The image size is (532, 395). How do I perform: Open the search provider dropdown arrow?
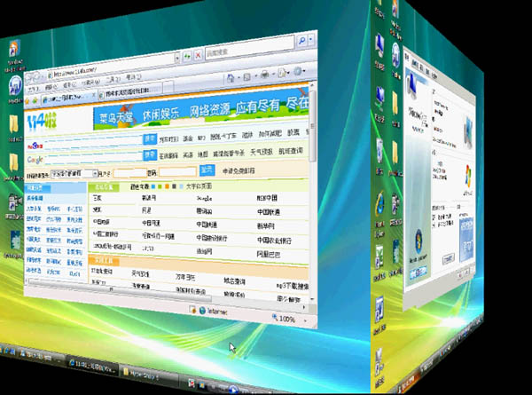[x=311, y=39]
